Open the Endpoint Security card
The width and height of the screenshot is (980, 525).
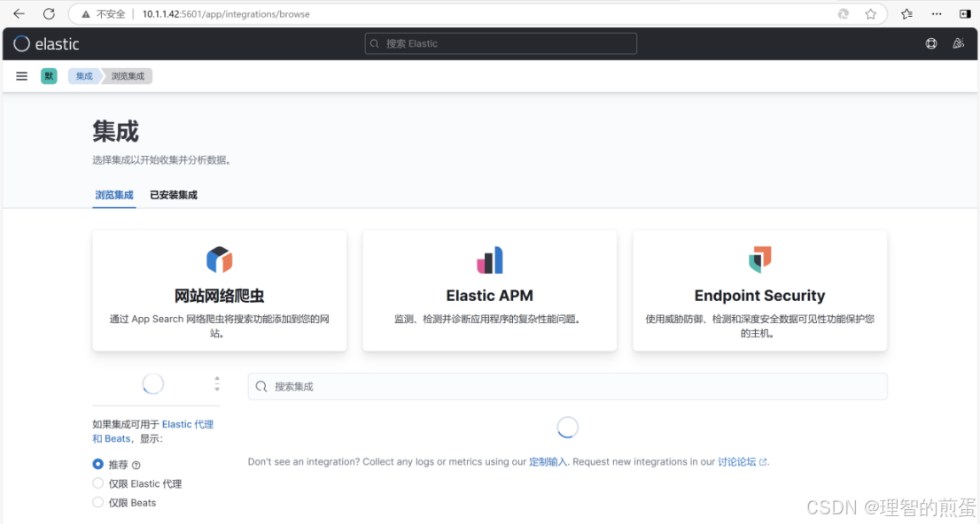[x=760, y=290]
